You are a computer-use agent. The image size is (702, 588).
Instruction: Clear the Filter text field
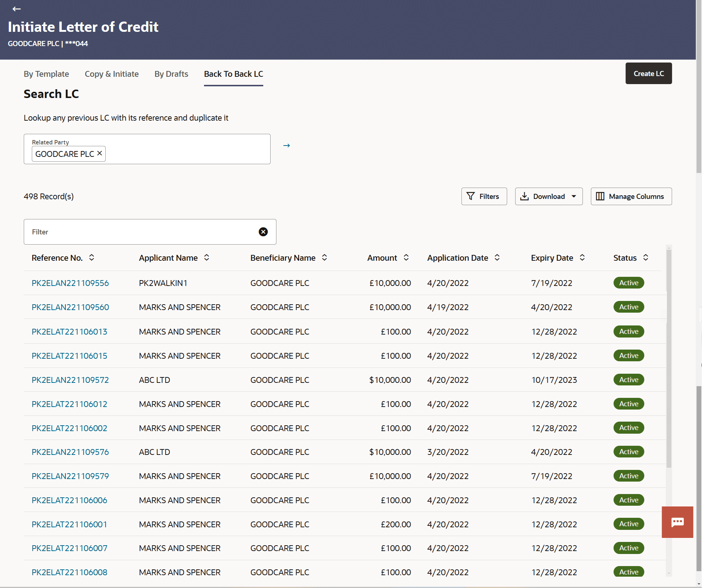pyautogui.click(x=263, y=232)
